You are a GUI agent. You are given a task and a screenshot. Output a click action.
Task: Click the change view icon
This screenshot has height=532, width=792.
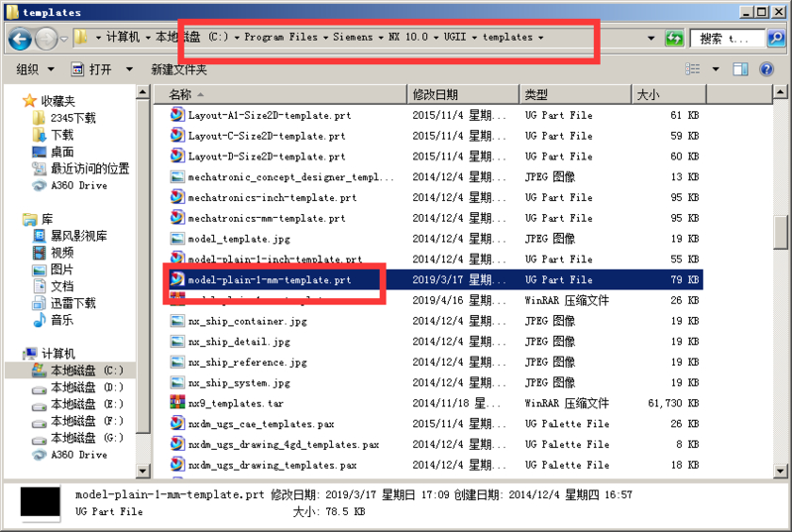point(693,69)
